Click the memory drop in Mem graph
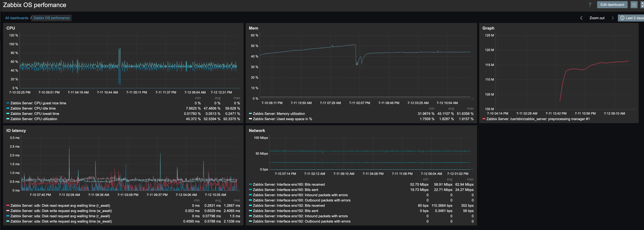 coord(356,55)
